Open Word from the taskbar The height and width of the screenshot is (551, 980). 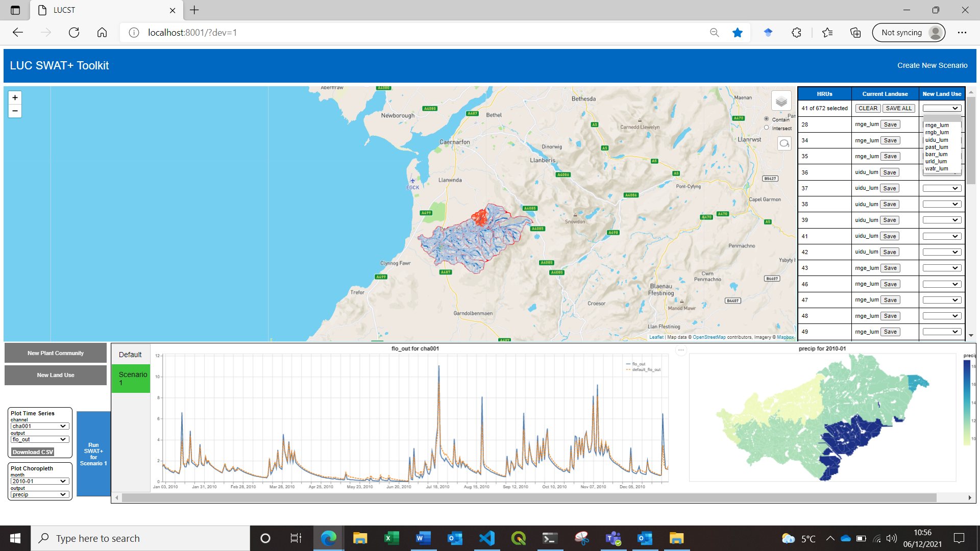(x=423, y=538)
